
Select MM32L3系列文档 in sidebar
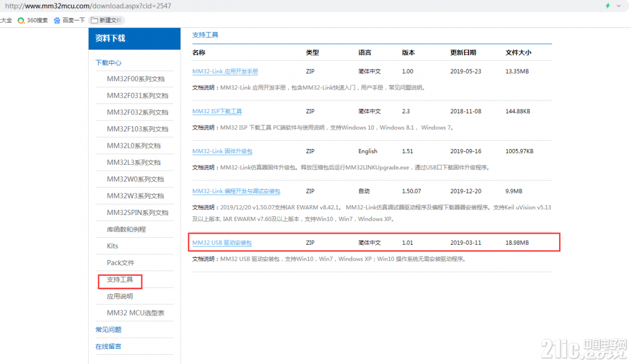pyautogui.click(x=134, y=162)
